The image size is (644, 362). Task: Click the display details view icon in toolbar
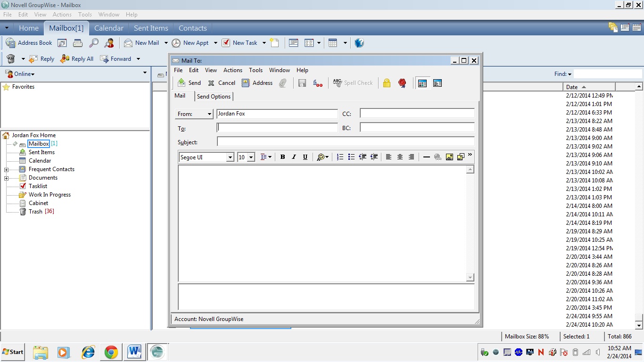click(x=293, y=43)
